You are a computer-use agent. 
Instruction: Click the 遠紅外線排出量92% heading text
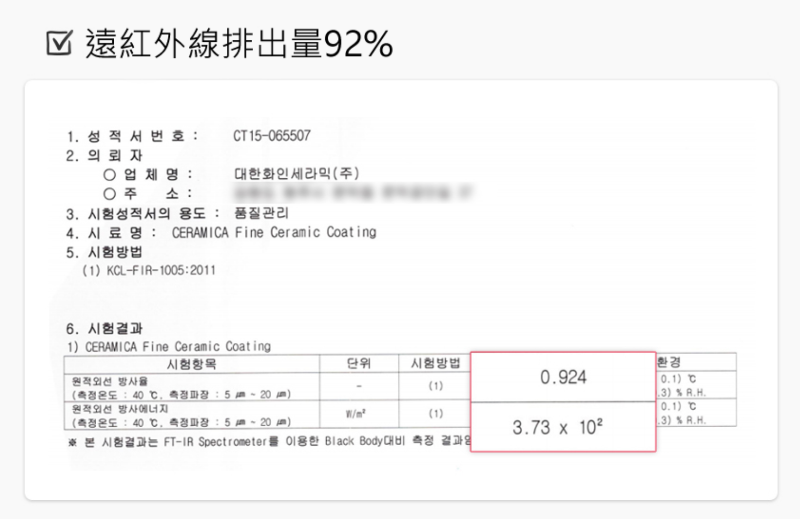click(x=238, y=43)
